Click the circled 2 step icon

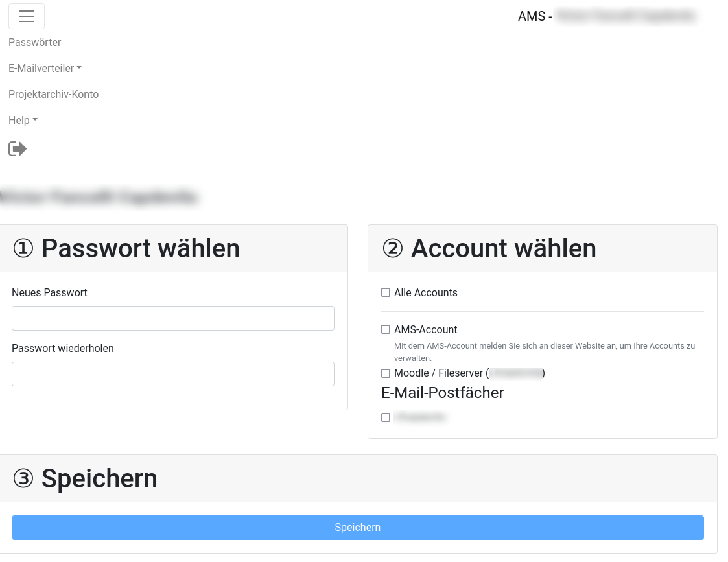tap(393, 249)
